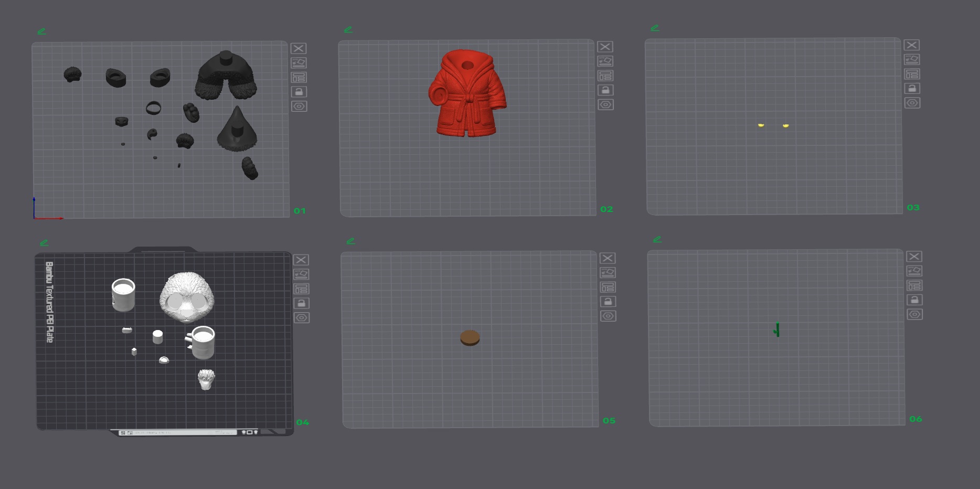980x489 pixels.
Task: Remove plate 03 with its X icon
Action: coord(912,45)
